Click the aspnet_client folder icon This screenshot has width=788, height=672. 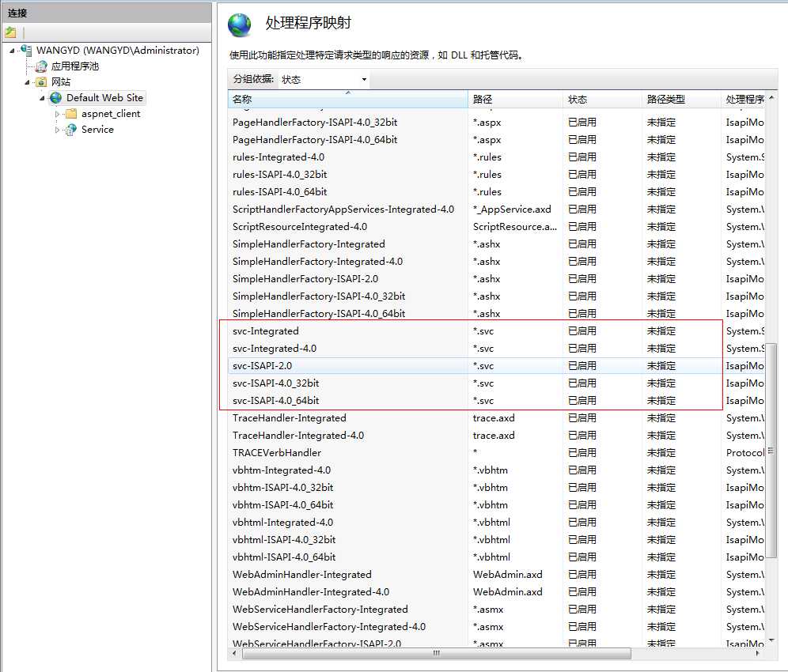point(71,114)
